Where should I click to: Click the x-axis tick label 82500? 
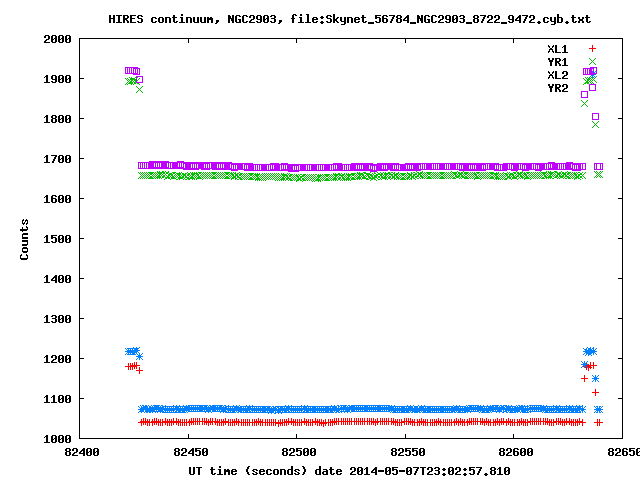(299, 452)
